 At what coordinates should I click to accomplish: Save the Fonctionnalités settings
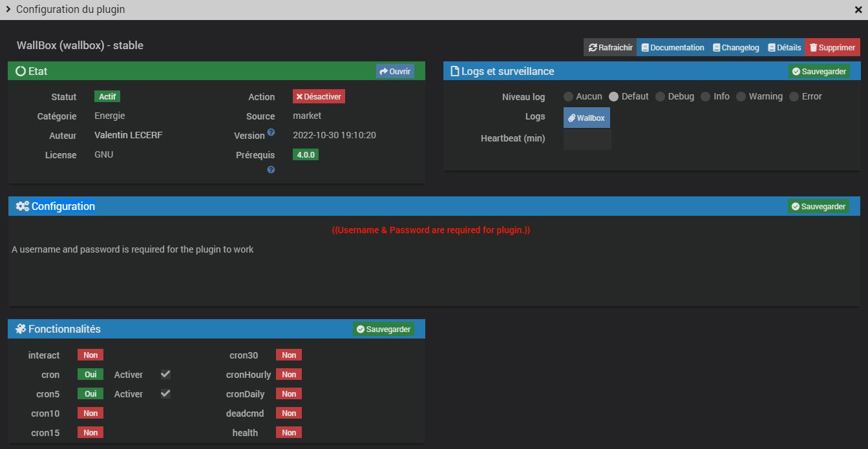click(384, 329)
